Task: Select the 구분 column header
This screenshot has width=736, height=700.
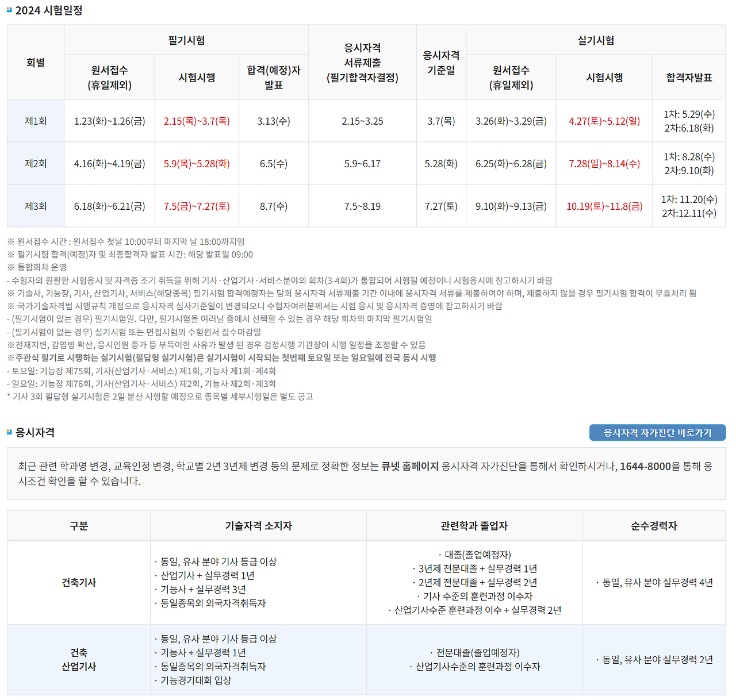Action: click(79, 525)
